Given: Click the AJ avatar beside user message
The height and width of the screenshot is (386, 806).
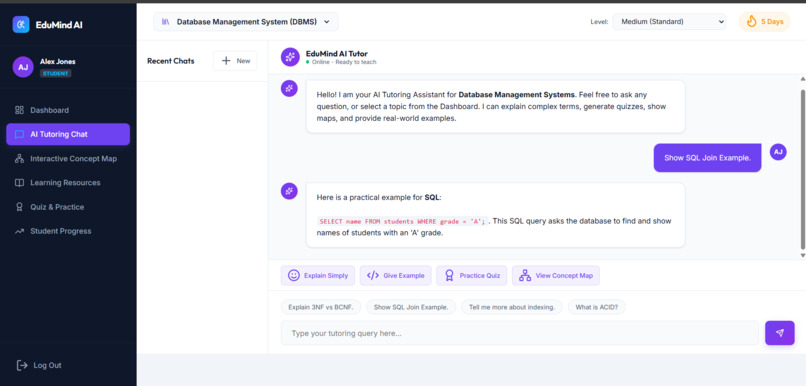Looking at the screenshot, I should pos(778,152).
